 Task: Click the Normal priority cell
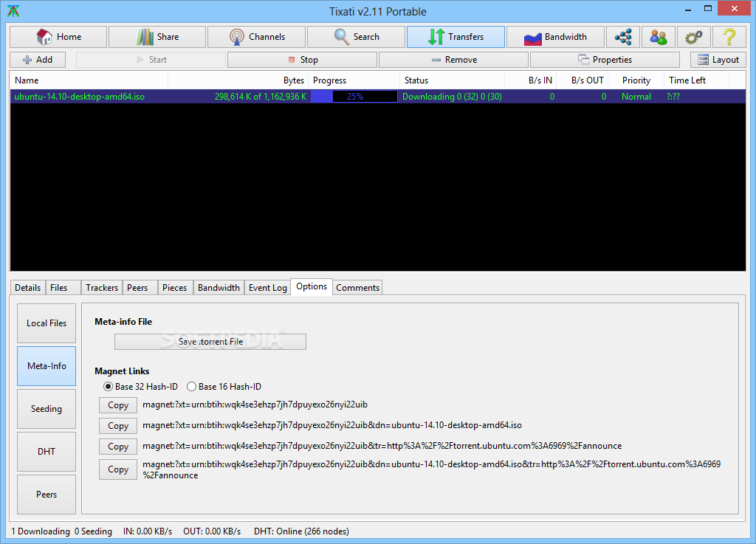point(636,97)
